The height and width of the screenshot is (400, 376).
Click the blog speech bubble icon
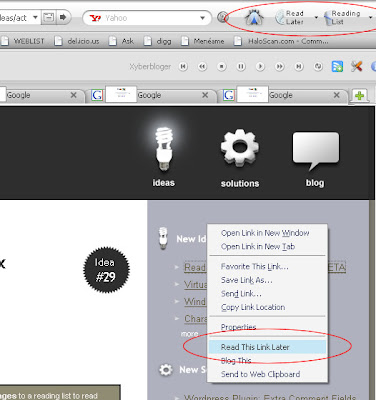(x=316, y=151)
